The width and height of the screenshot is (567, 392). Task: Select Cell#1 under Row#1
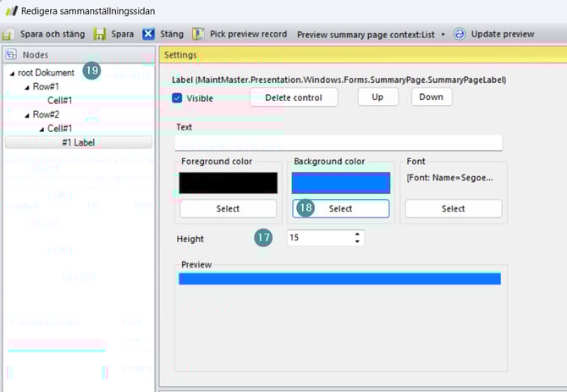pos(59,101)
